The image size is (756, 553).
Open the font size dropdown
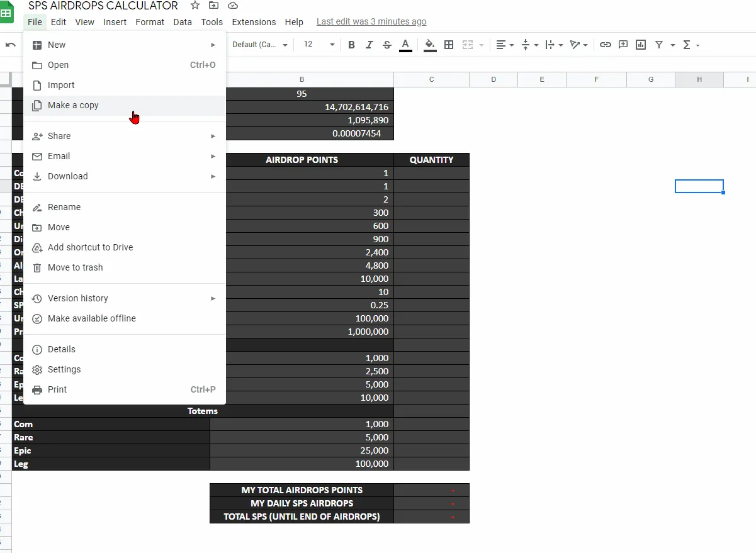(x=319, y=45)
